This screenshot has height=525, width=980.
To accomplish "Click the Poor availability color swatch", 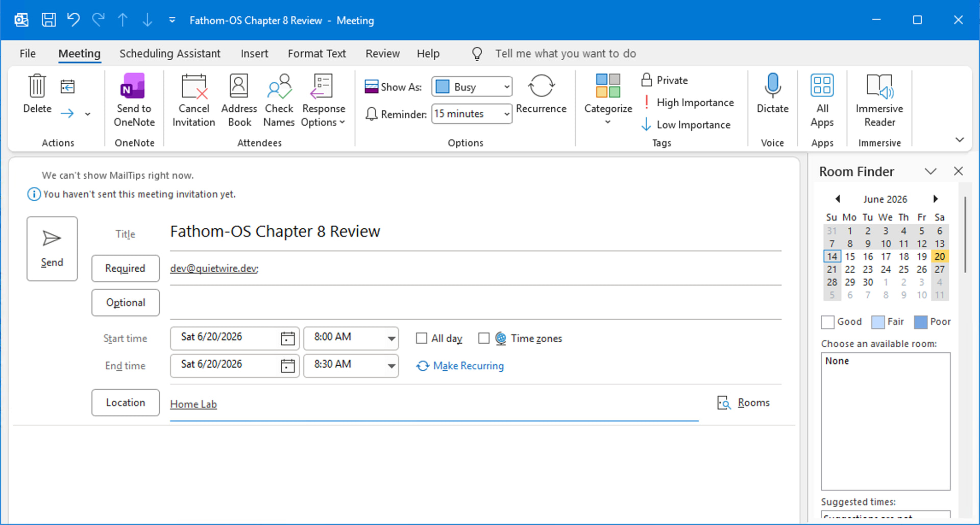I will tap(920, 322).
